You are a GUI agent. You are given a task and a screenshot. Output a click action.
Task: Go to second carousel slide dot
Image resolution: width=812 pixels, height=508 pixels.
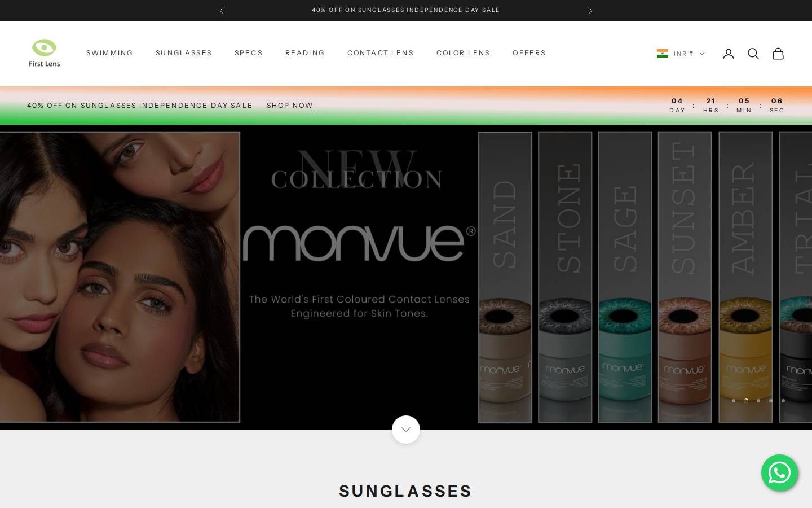pyautogui.click(x=746, y=401)
